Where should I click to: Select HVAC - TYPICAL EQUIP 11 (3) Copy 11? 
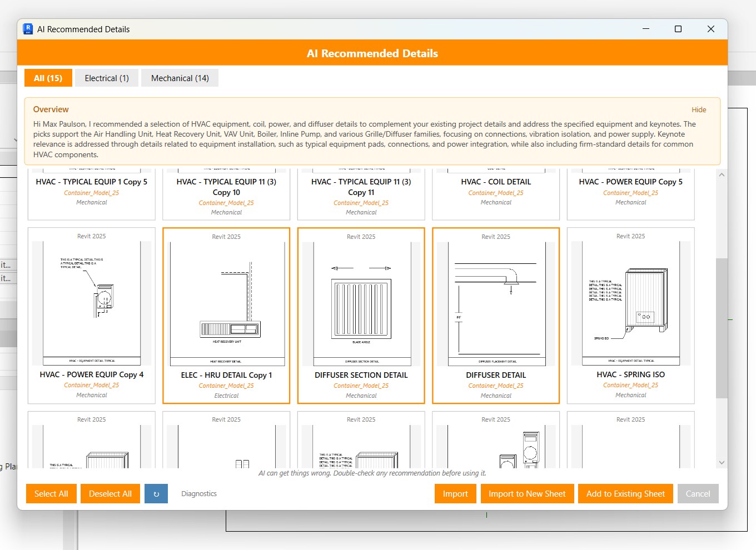click(x=361, y=194)
